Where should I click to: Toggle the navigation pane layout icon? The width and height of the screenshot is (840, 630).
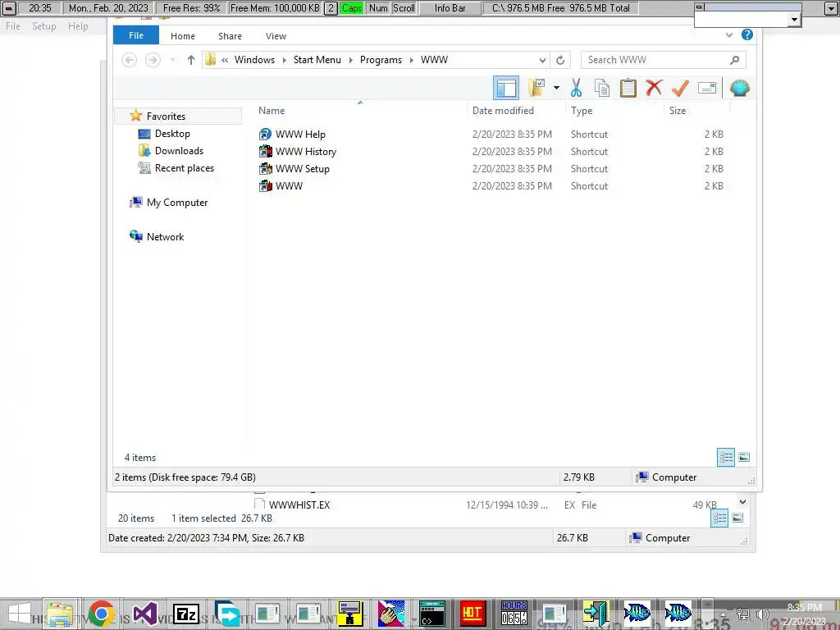pos(506,88)
